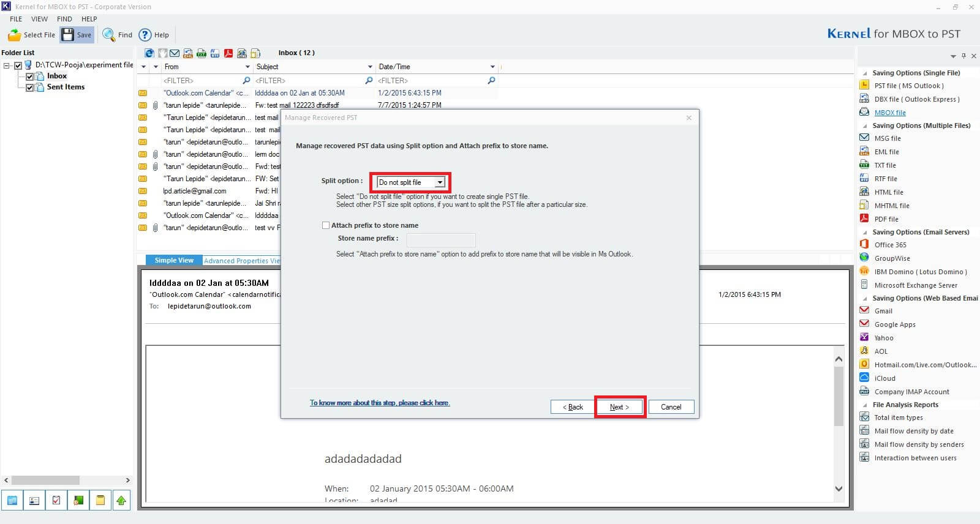This screenshot has height=524, width=980.
Task: Open the tasks checkmark icon at bottom left
Action: 56,500
